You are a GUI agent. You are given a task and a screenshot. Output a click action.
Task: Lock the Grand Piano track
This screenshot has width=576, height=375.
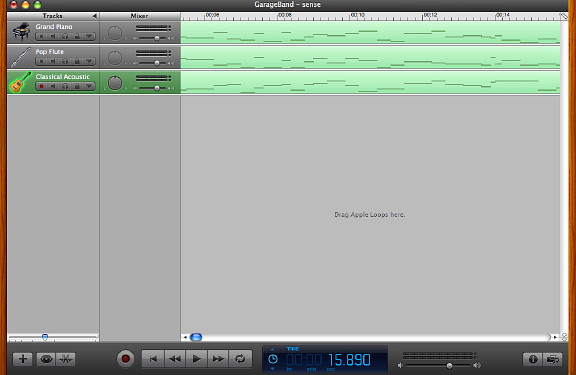77,36
